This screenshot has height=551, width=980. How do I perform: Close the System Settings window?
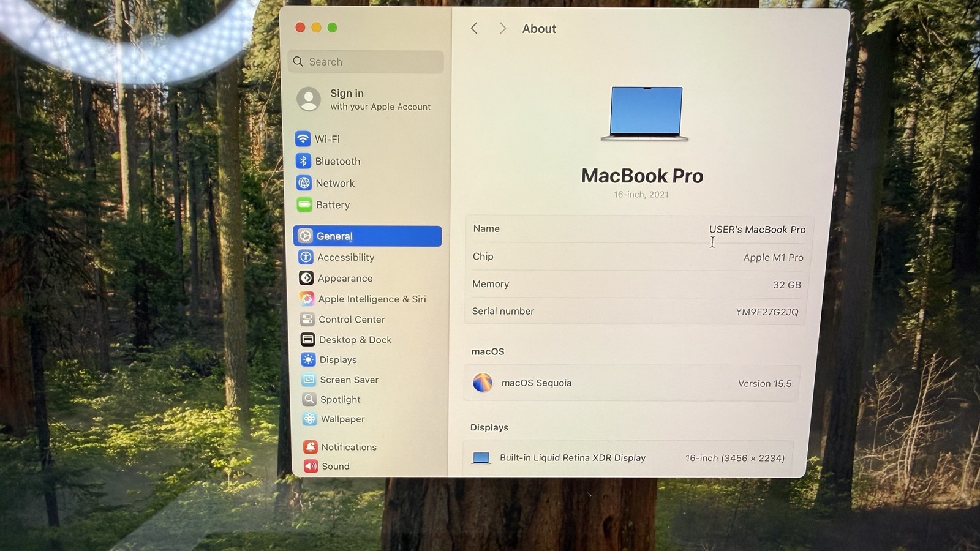[300, 27]
